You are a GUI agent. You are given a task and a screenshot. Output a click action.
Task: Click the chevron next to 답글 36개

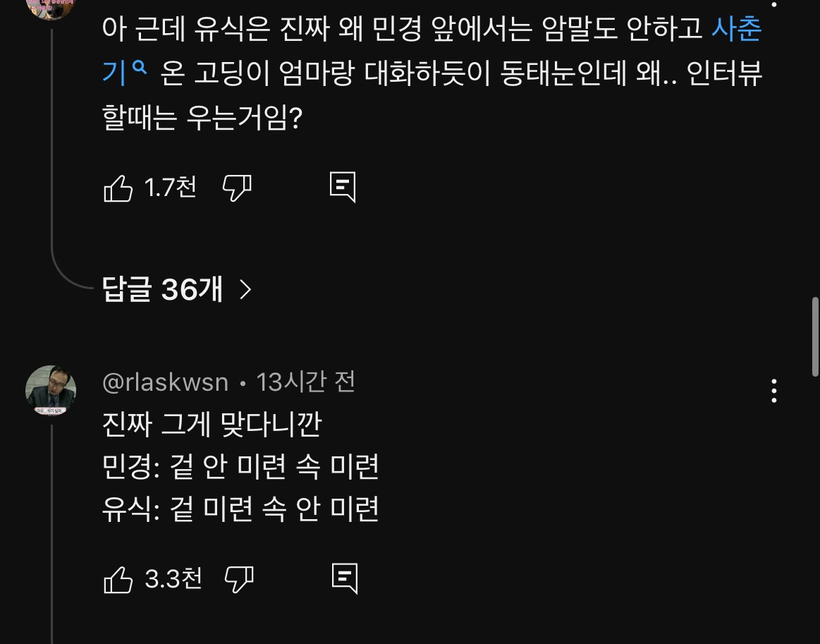[x=245, y=289]
